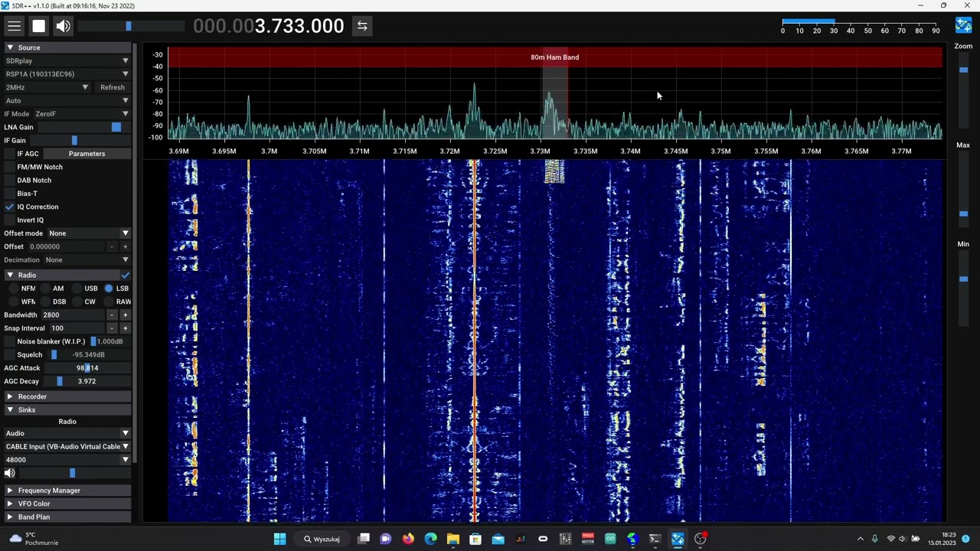Open File Explorer from the taskbar
Screen dimensions: 980x551
click(453, 539)
